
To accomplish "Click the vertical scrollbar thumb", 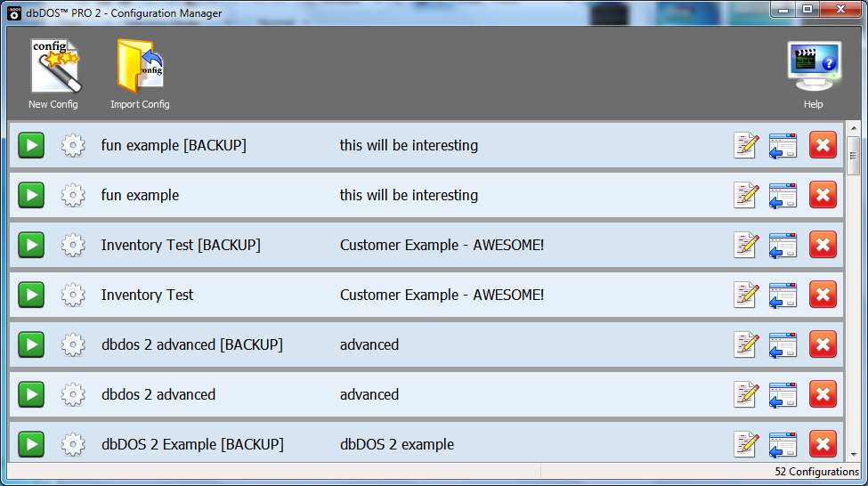I will 854,156.
